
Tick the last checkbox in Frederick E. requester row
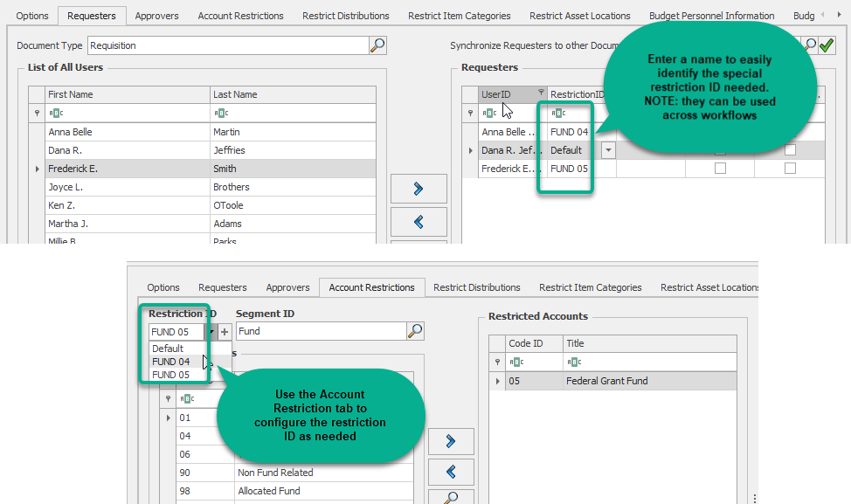tap(790, 169)
